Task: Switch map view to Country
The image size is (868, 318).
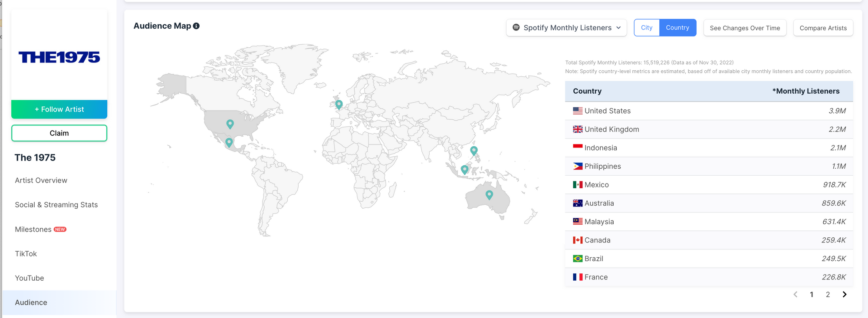Action: tap(677, 28)
